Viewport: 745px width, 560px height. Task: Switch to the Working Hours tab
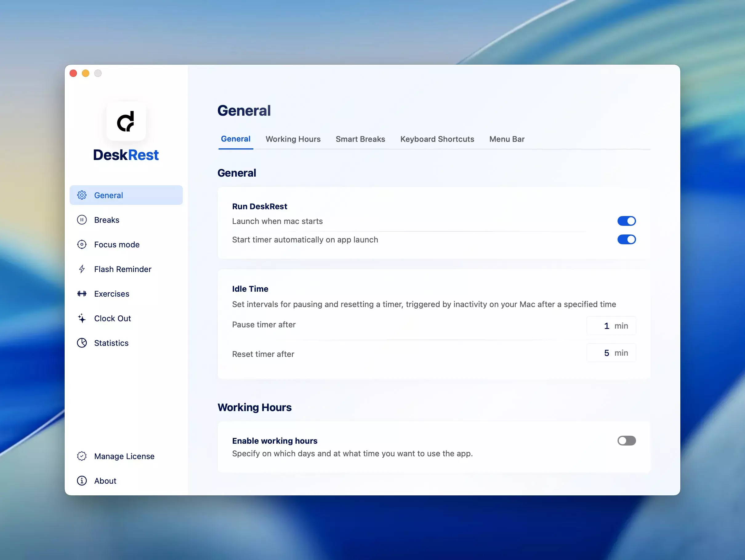[x=293, y=139]
